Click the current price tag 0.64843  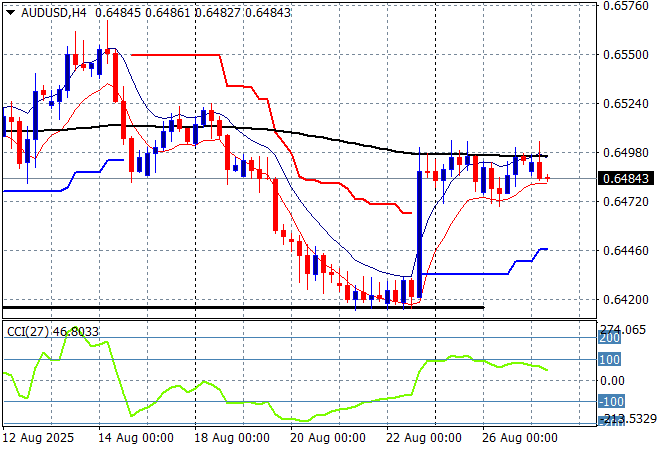coord(626,178)
